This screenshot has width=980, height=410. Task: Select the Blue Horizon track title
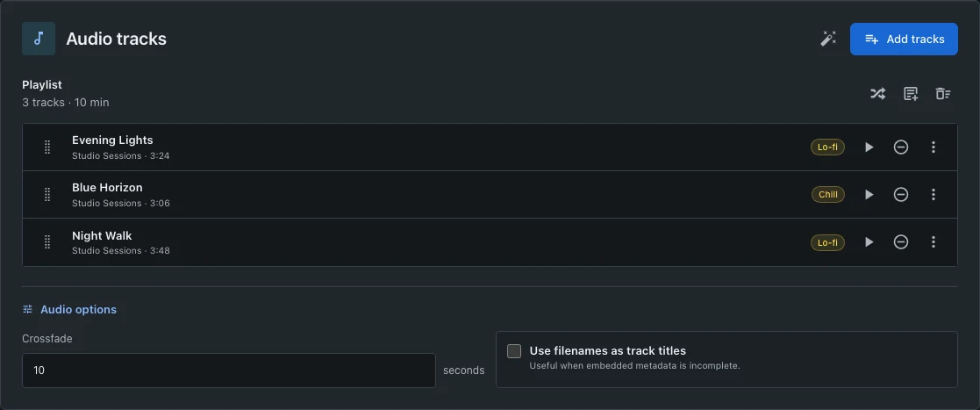[107, 188]
